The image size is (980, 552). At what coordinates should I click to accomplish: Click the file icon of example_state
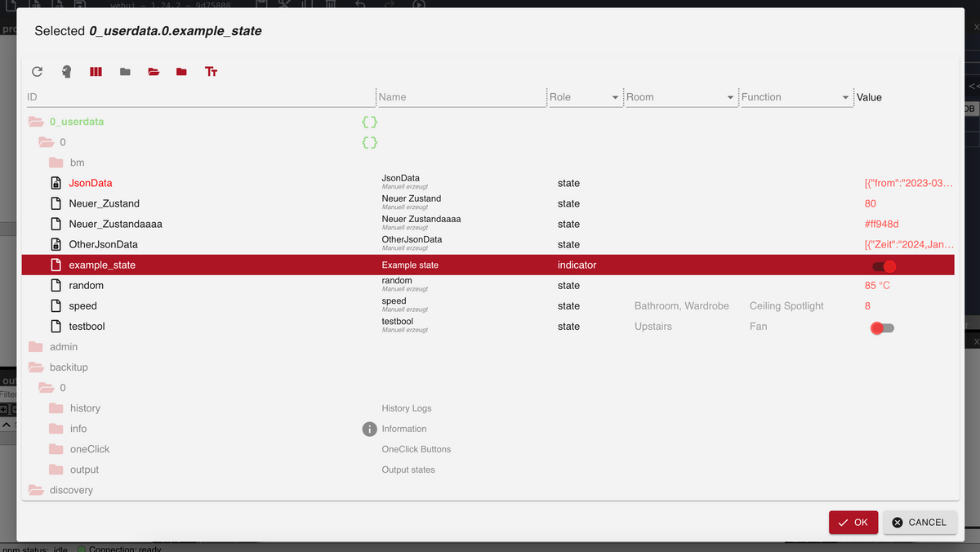56,265
